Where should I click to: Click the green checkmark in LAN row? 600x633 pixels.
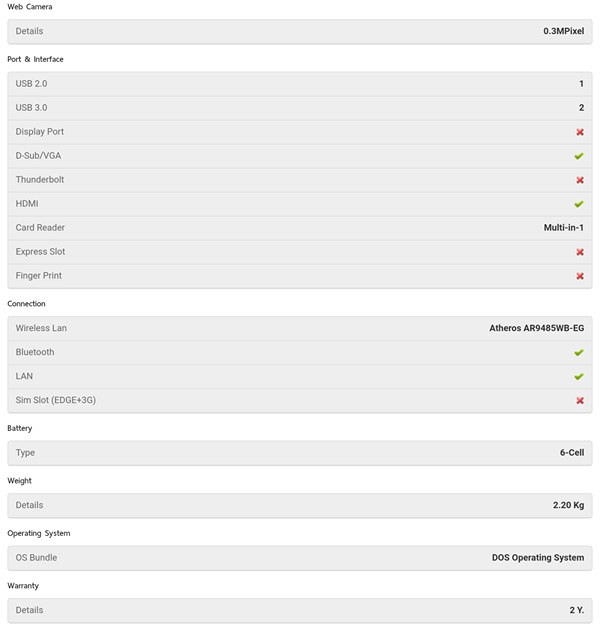(579, 376)
